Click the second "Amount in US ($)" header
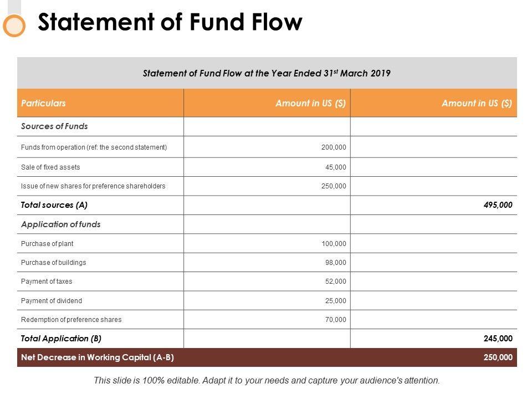Viewport: 532px width, 399px height. [477, 103]
